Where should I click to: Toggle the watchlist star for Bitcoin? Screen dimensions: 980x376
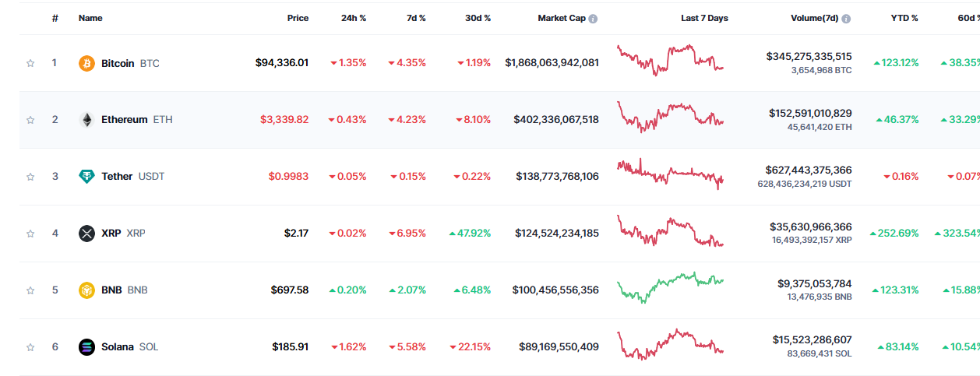30,63
